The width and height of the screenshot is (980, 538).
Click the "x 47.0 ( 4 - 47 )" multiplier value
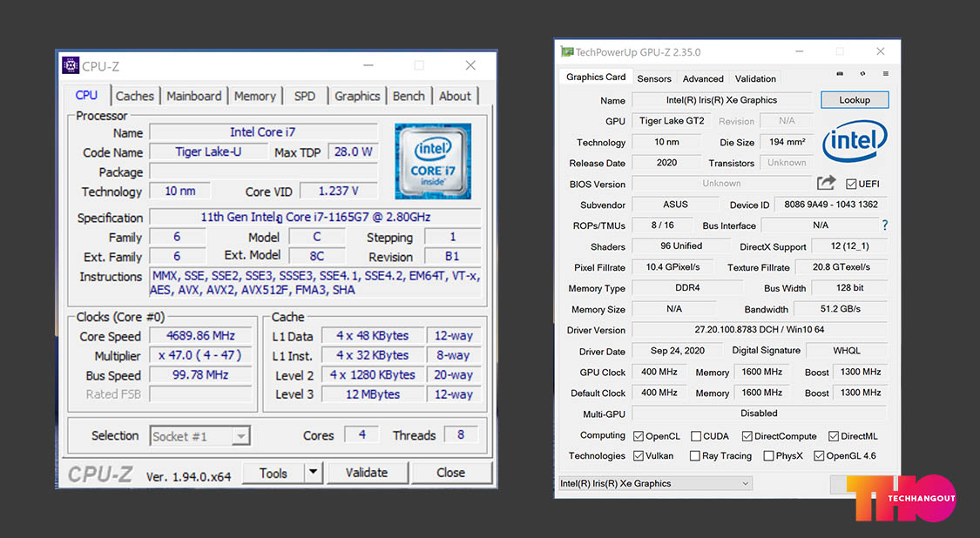[x=200, y=355]
